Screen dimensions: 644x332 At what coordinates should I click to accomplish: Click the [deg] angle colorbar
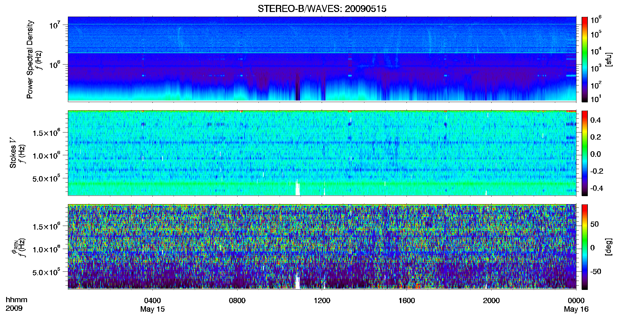tap(585, 247)
